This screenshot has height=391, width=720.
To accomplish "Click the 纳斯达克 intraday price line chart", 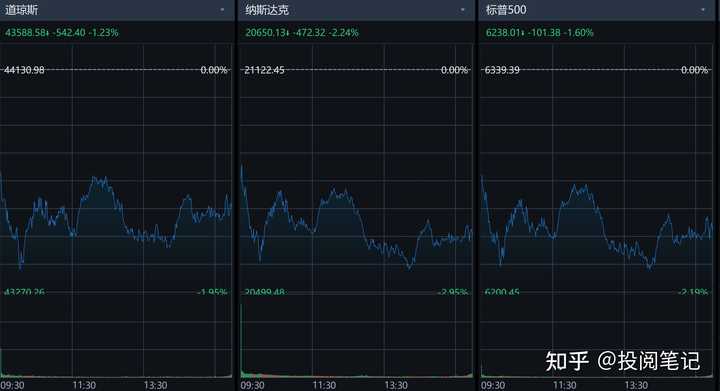I will (x=356, y=218).
